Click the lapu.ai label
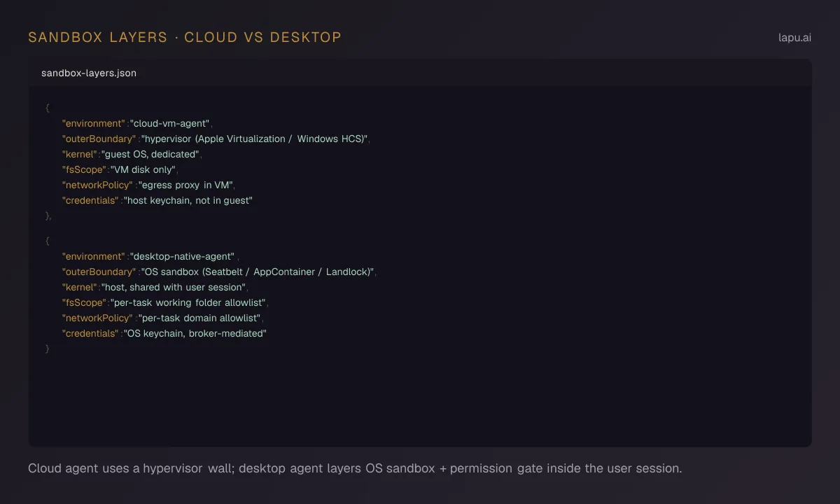The image size is (840, 504). [794, 38]
